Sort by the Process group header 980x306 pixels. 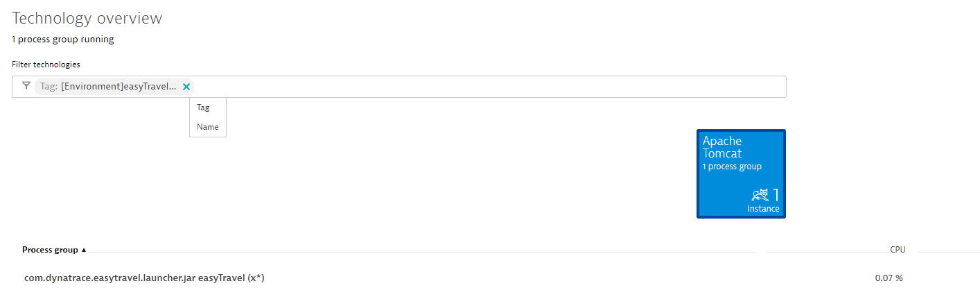click(x=50, y=250)
